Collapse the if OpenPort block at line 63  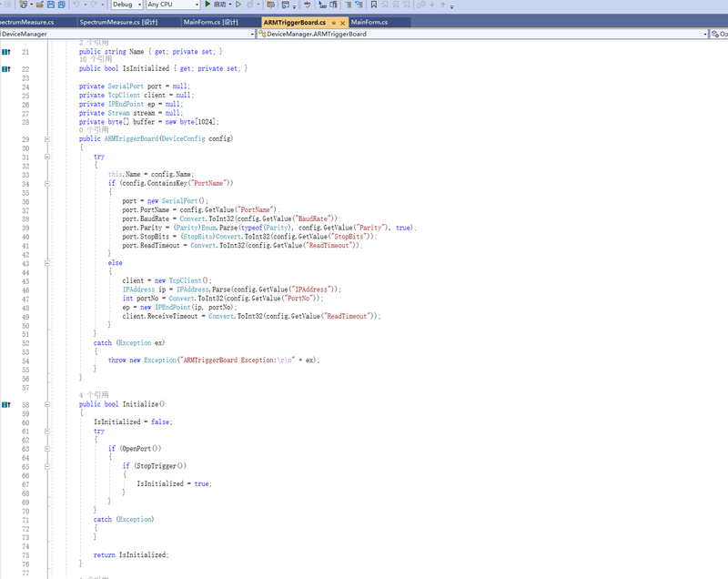47,449
